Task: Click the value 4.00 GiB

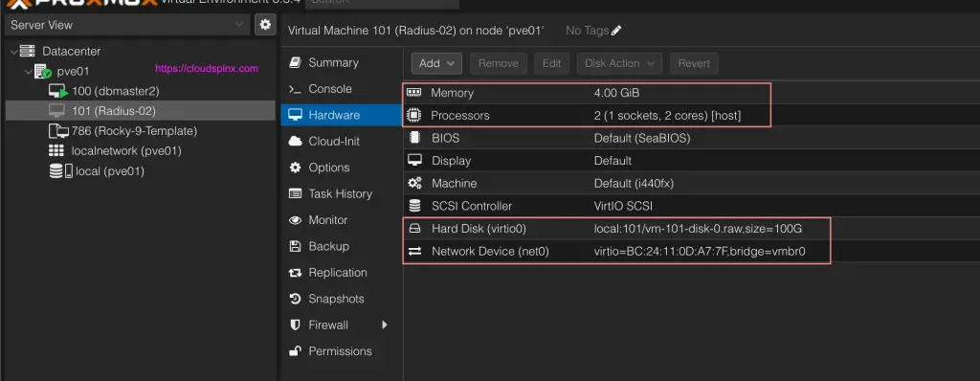Action: point(616,93)
